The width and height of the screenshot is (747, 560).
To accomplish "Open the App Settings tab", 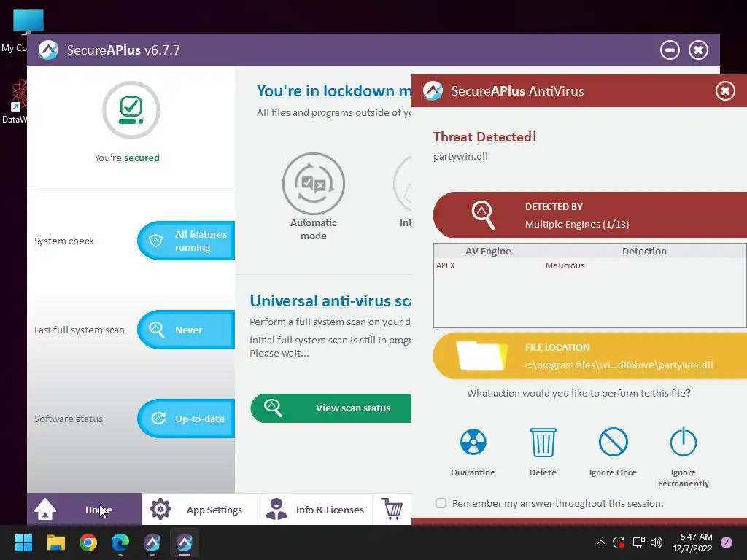I will [200, 510].
